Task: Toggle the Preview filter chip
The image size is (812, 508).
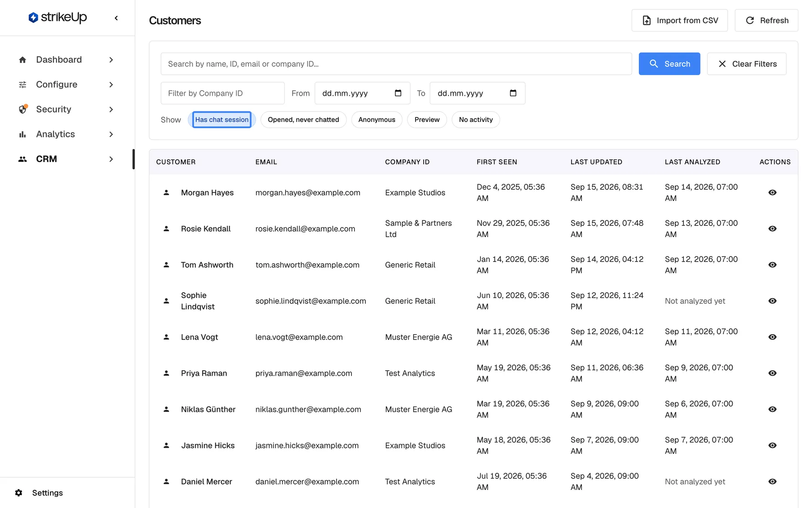Action: click(427, 120)
